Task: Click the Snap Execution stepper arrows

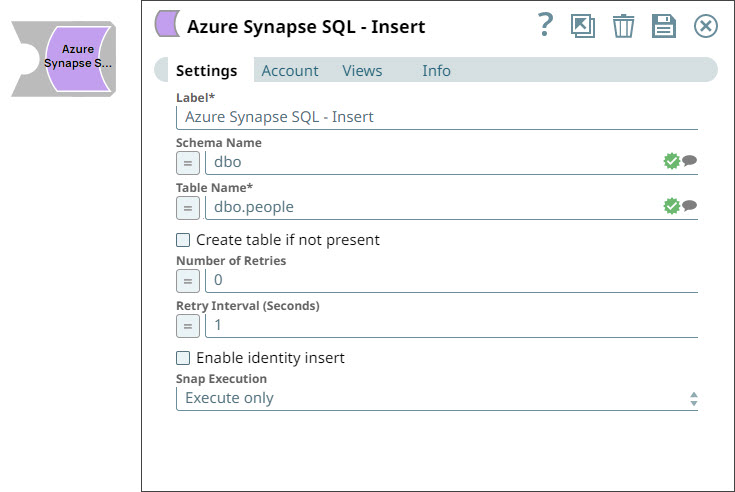Action: point(694,399)
